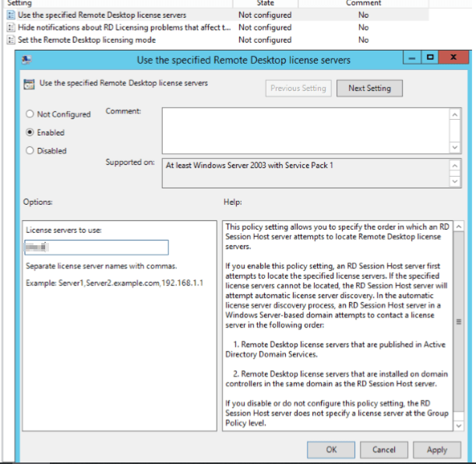Click 'Not configured' state of licensing mode row
476x464 pixels.
click(265, 40)
